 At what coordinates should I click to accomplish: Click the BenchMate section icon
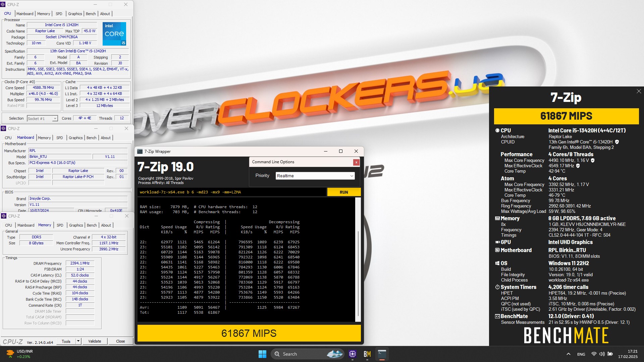(497, 316)
